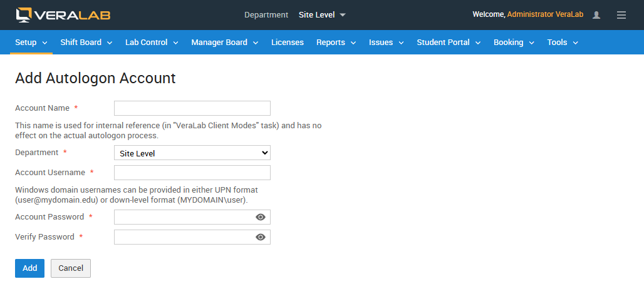This screenshot has height=299, width=644.
Task: Click the Account Password label
Action: click(x=49, y=216)
